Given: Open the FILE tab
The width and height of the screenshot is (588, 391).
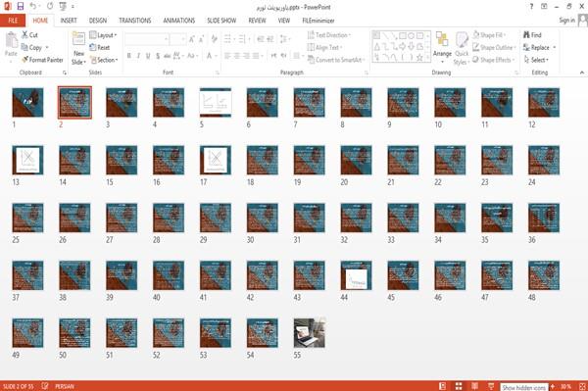Looking at the screenshot, I should (13, 21).
